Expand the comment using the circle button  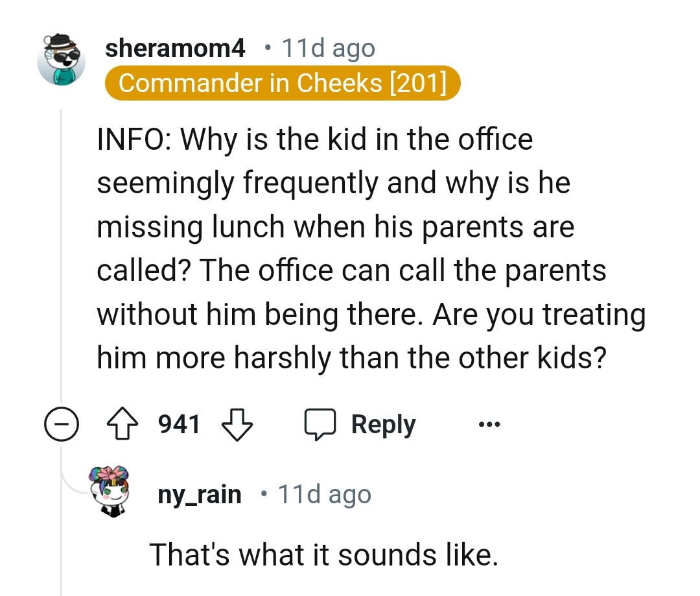pos(62,425)
